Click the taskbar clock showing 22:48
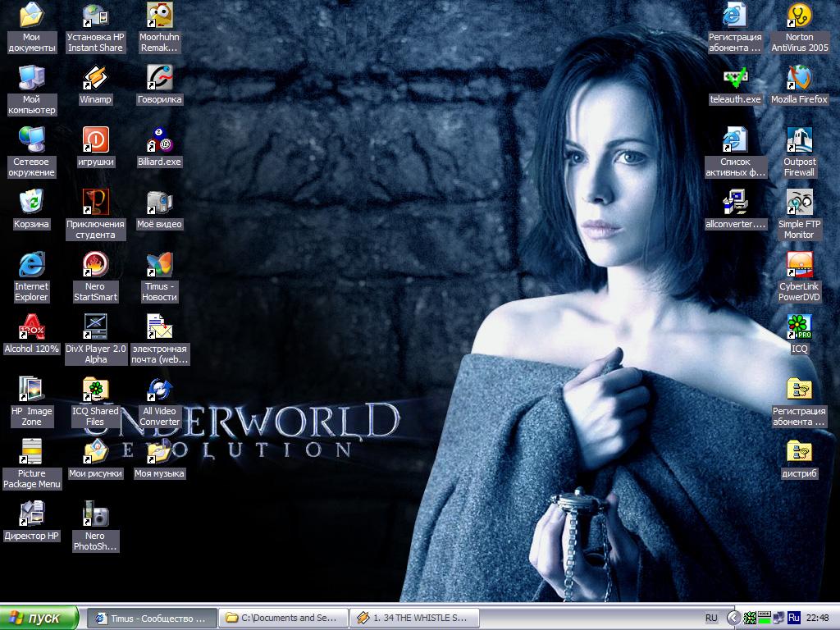 [x=817, y=618]
